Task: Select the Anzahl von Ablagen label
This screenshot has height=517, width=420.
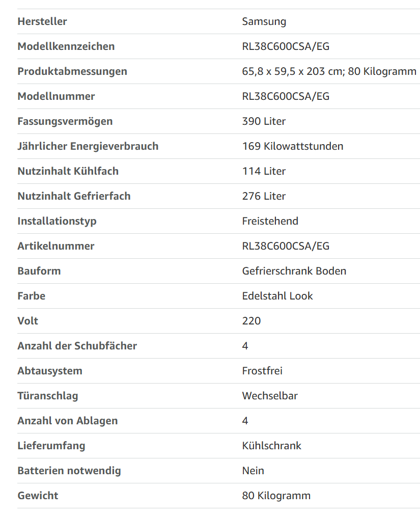Action: click(x=68, y=421)
